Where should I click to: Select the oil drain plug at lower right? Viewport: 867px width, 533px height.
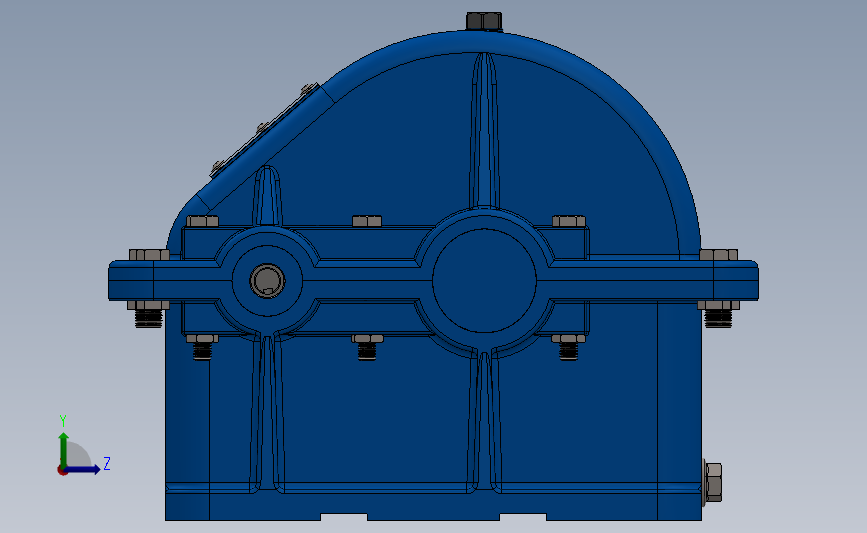point(712,483)
